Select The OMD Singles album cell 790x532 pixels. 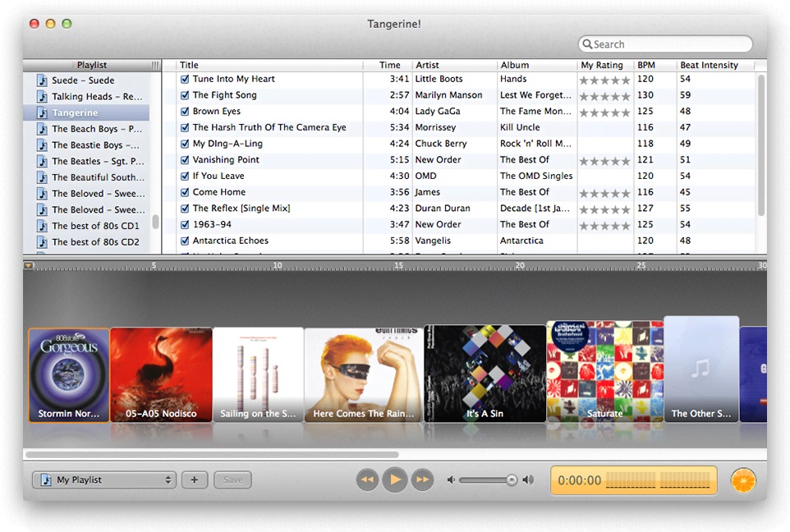[536, 176]
